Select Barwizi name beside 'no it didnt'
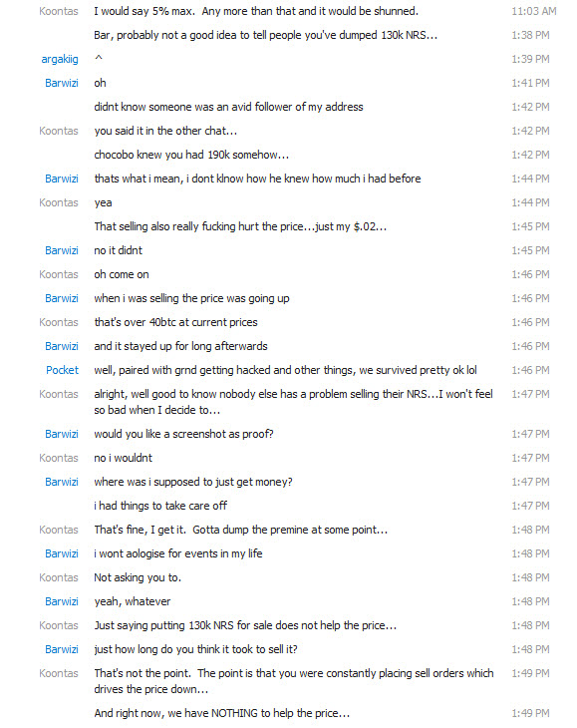This screenshot has height=728, width=577. [62, 250]
